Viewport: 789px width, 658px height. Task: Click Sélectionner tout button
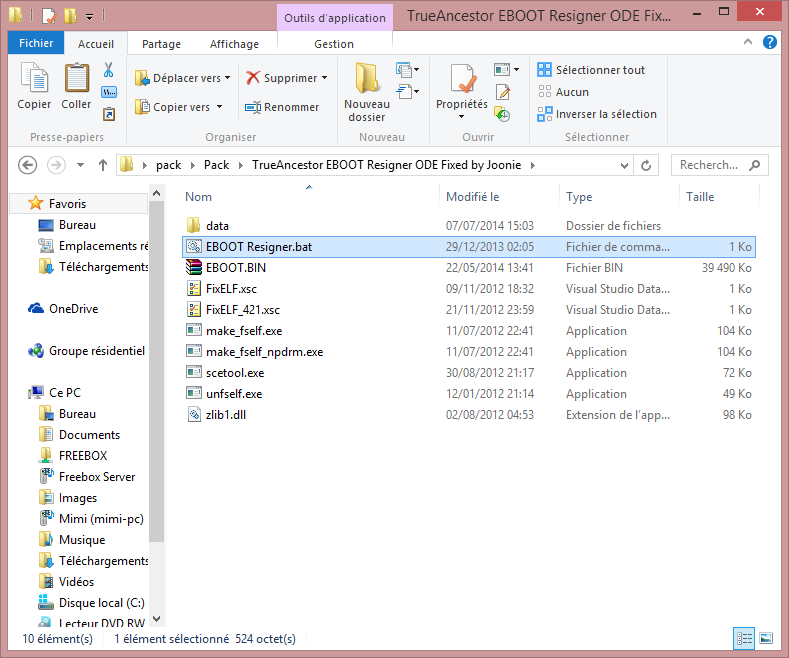[x=591, y=70]
